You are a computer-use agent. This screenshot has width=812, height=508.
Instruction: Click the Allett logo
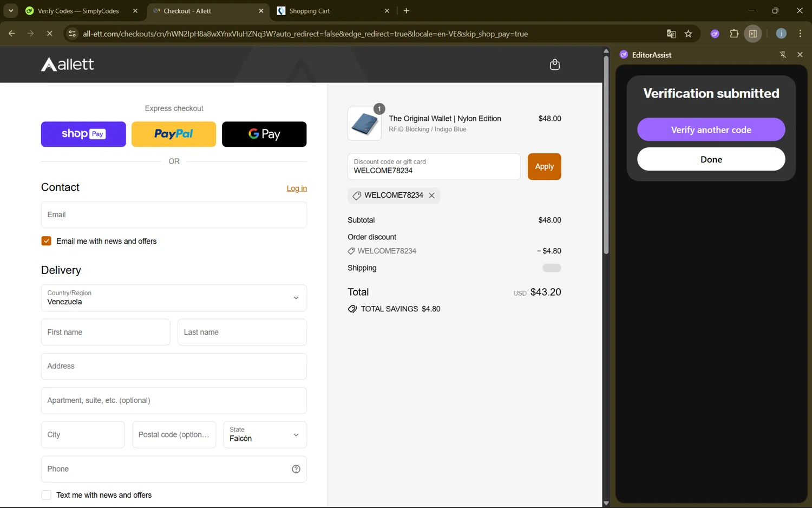pos(68,64)
